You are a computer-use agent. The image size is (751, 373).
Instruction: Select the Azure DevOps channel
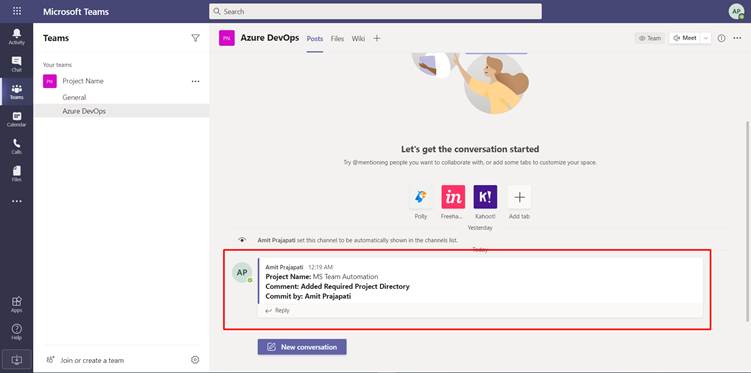click(x=122, y=111)
